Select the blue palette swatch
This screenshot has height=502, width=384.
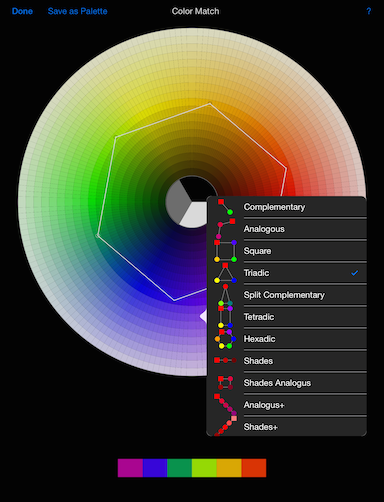click(x=155, y=468)
